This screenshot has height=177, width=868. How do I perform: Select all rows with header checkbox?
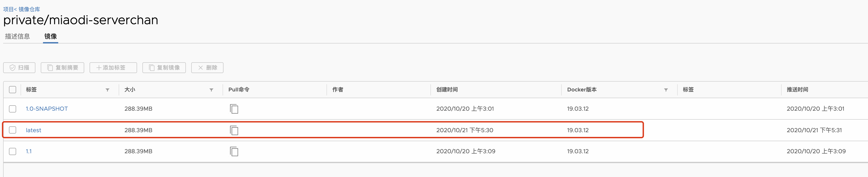click(x=13, y=90)
